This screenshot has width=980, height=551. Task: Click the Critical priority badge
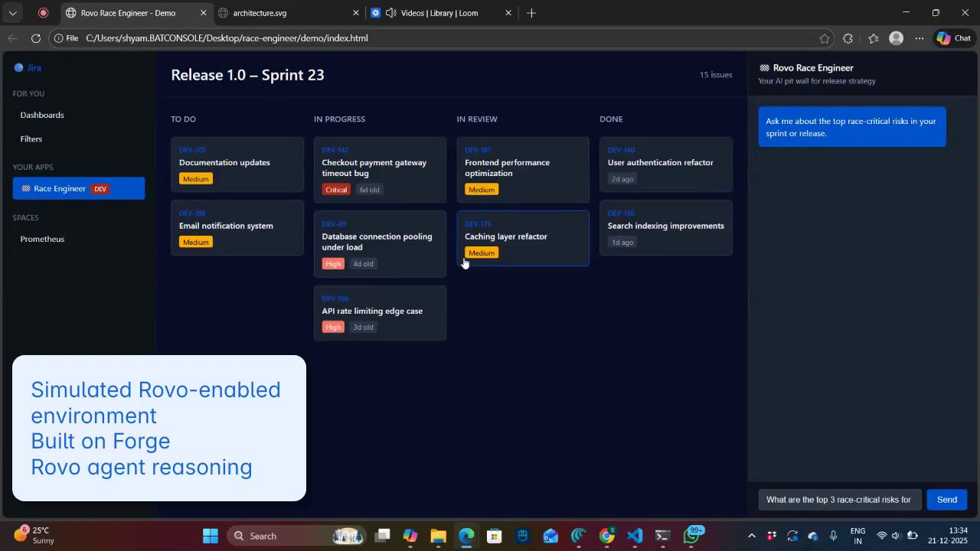click(336, 190)
